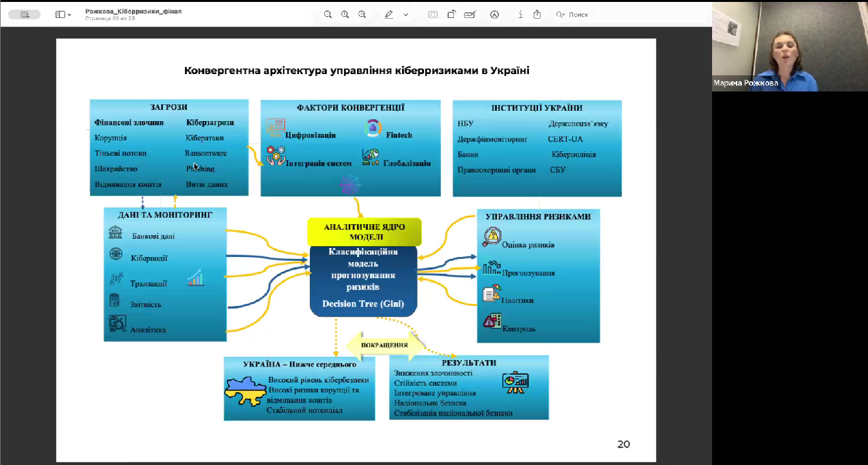Zoom in using the plus magnifier
This screenshot has width=868, height=465.
point(362,14)
